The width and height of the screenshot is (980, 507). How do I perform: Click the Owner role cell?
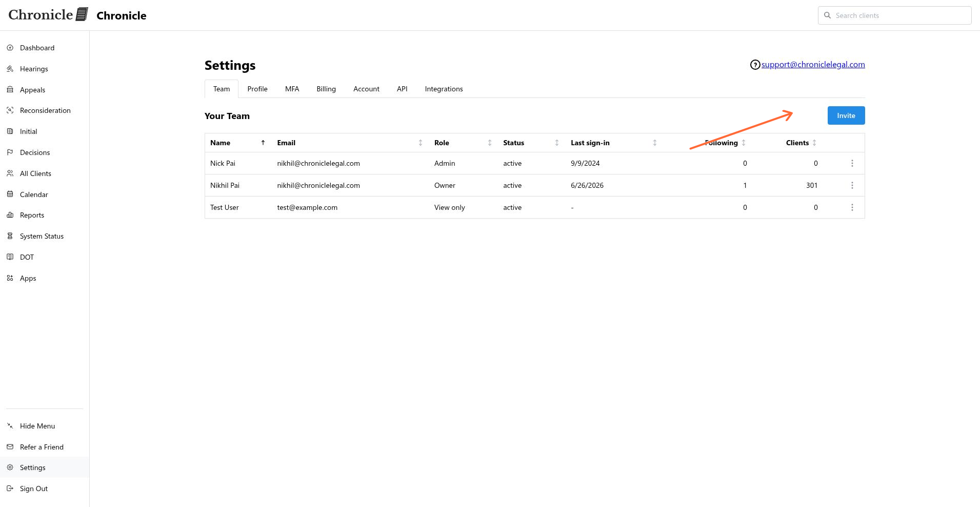pyautogui.click(x=445, y=185)
